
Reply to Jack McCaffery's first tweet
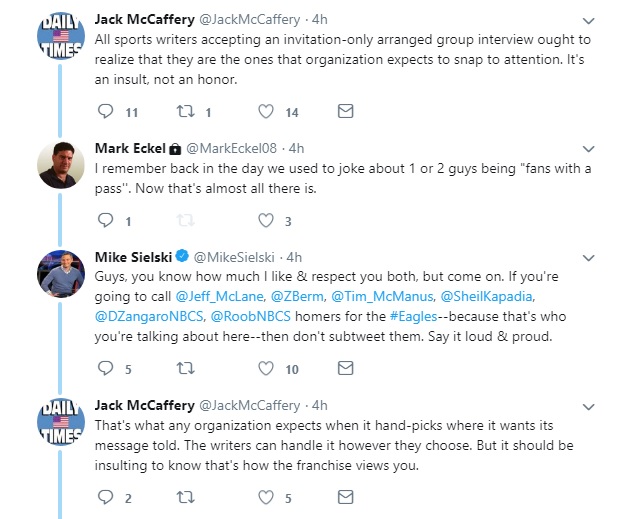pyautogui.click(x=107, y=112)
